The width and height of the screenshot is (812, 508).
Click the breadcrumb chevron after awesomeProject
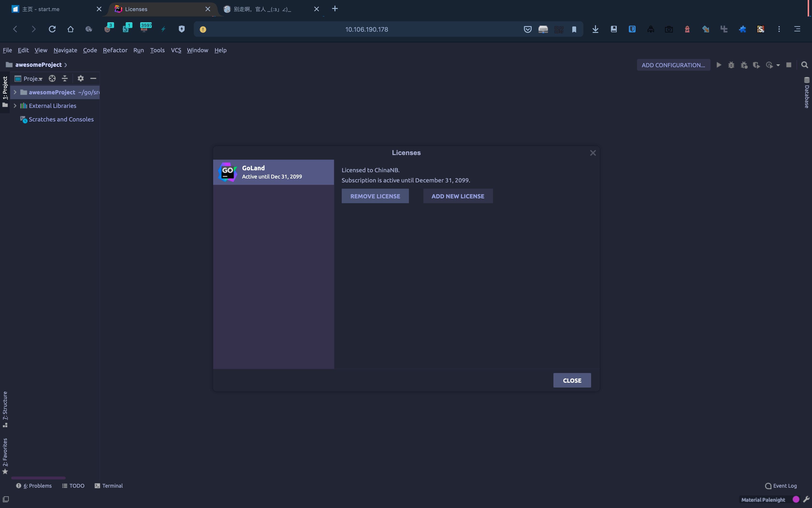coord(66,65)
